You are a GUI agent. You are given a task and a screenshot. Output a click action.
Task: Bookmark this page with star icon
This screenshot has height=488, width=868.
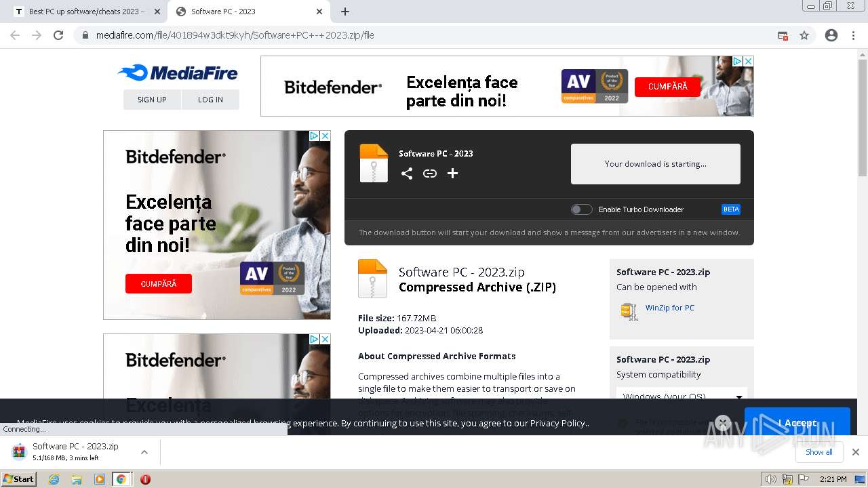[804, 35]
